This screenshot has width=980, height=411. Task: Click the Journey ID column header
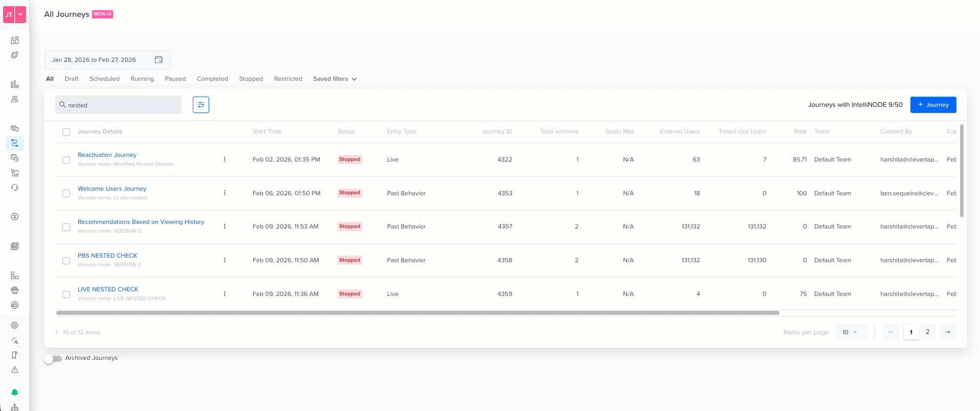coord(497,131)
